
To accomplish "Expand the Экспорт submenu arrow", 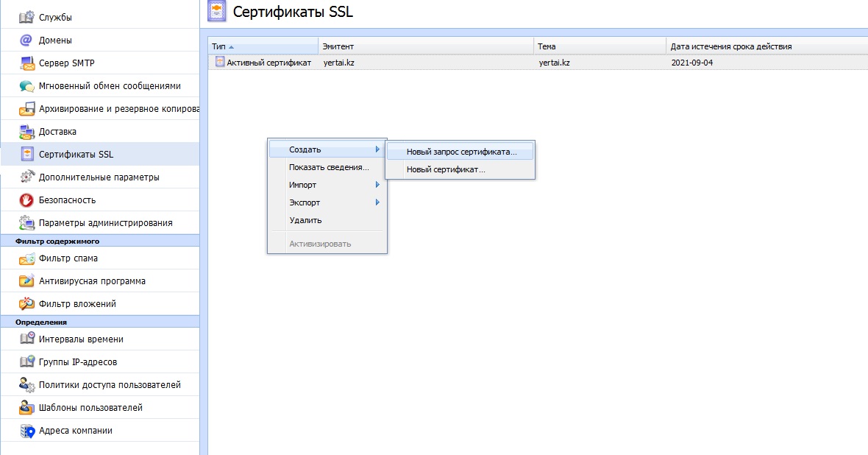I will click(377, 202).
